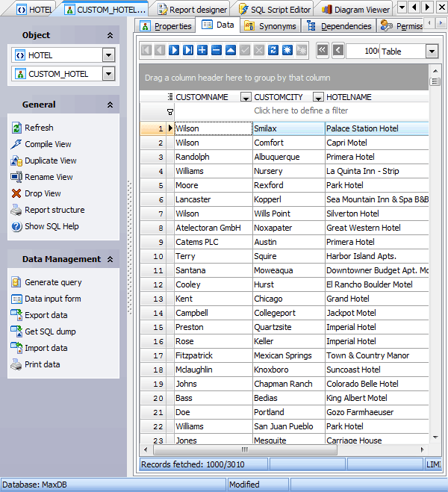Open the Permissions tab

tap(402, 26)
